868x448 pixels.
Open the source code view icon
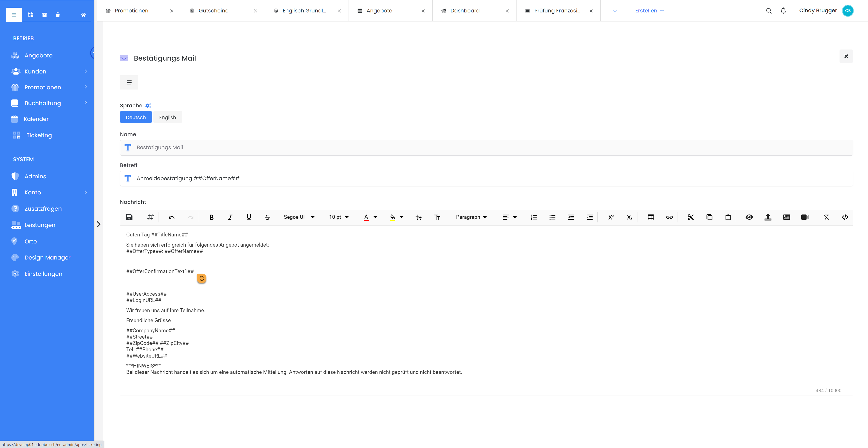[845, 217]
